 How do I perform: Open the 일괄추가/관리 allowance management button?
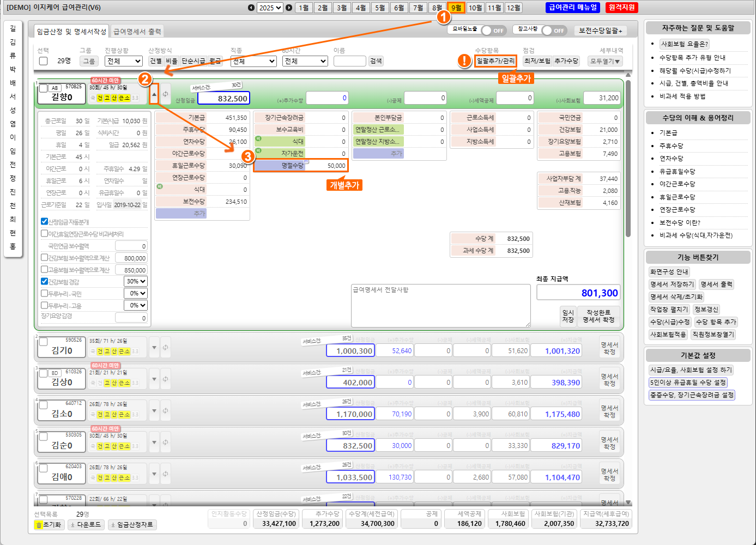(495, 61)
